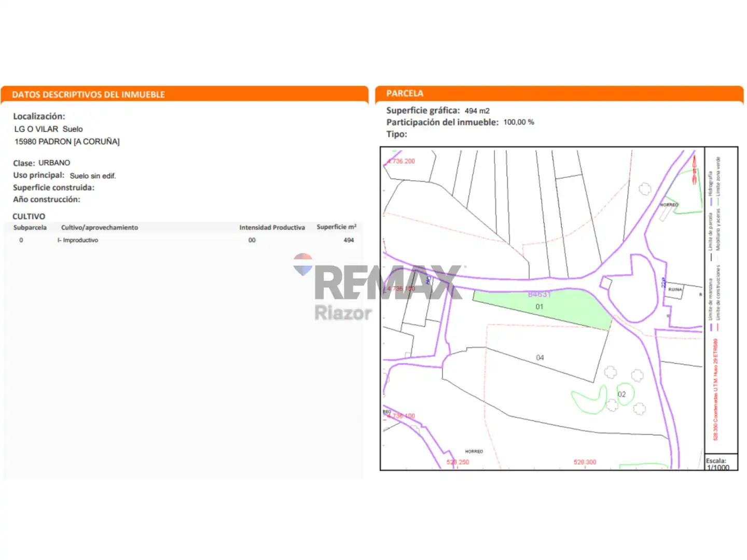Click the 'Participación del inmueble:' label
The image size is (747, 560).
[442, 122]
